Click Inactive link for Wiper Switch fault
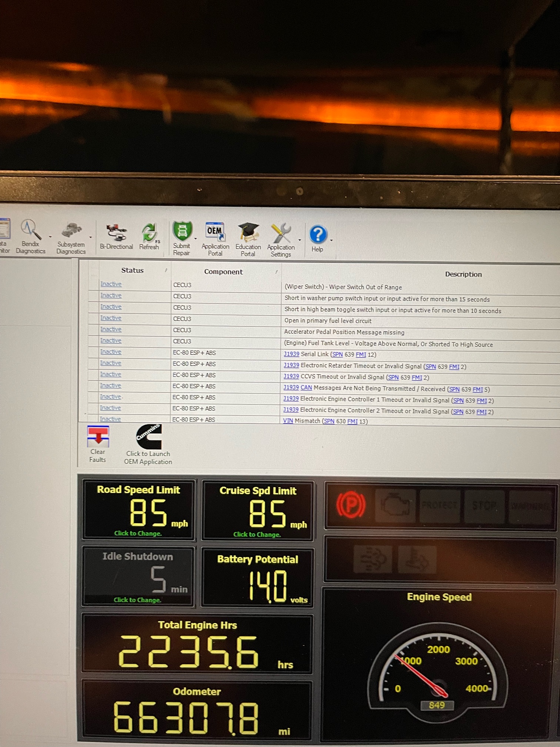The image size is (560, 747). point(111,284)
